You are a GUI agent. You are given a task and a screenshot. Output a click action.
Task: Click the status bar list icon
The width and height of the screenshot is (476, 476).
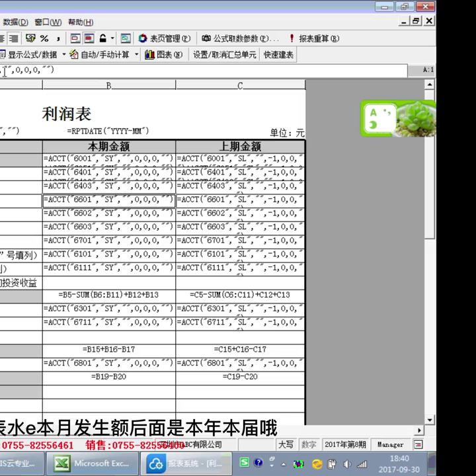(418, 445)
